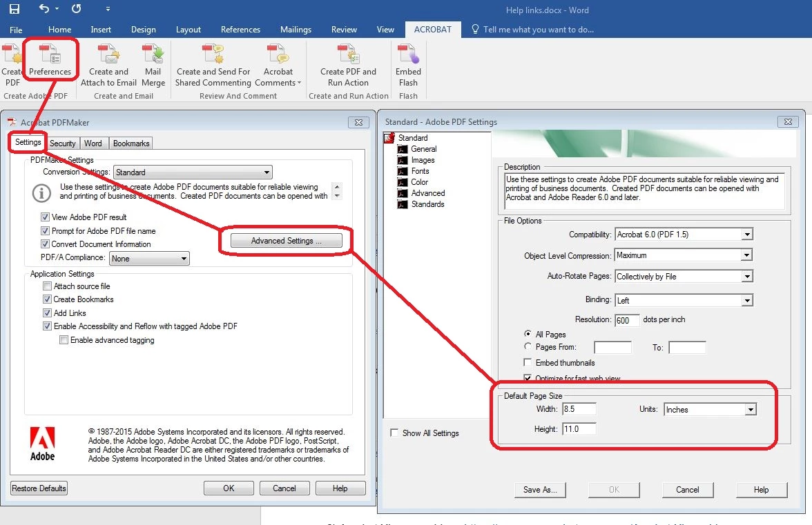
Task: Click the Tell me lightbulb icon
Action: [x=475, y=29]
